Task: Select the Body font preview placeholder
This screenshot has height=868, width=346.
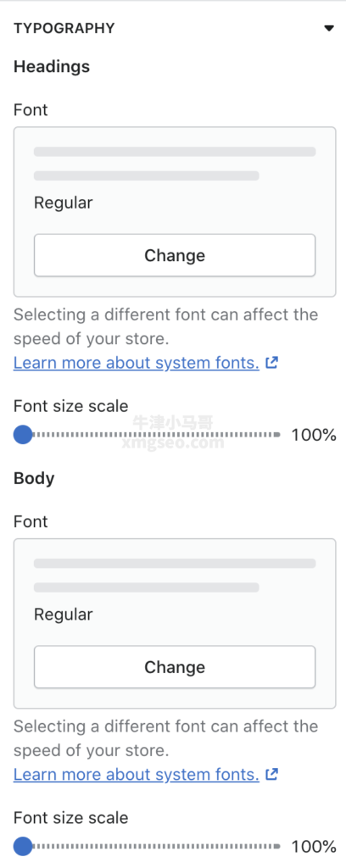Action: [x=175, y=576]
